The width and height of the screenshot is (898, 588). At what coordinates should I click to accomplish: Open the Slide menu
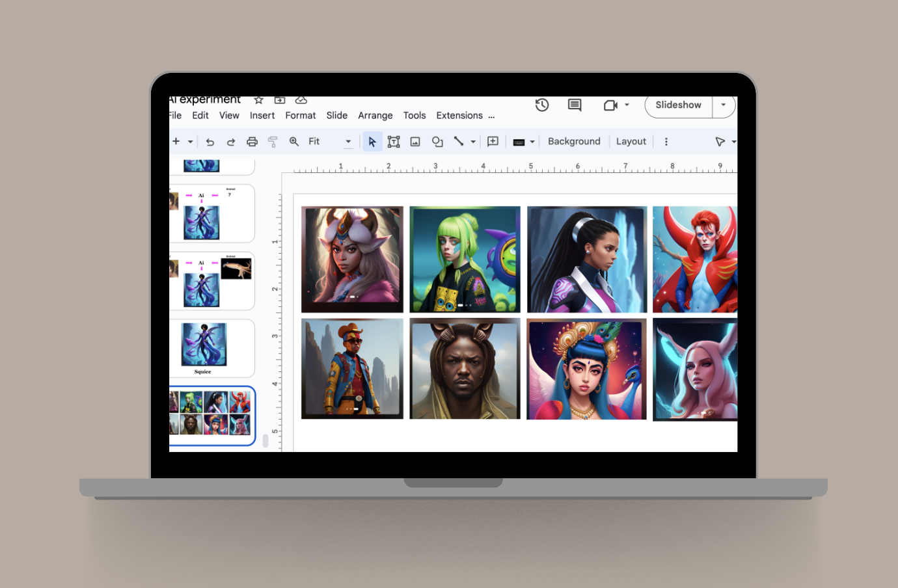pos(337,115)
